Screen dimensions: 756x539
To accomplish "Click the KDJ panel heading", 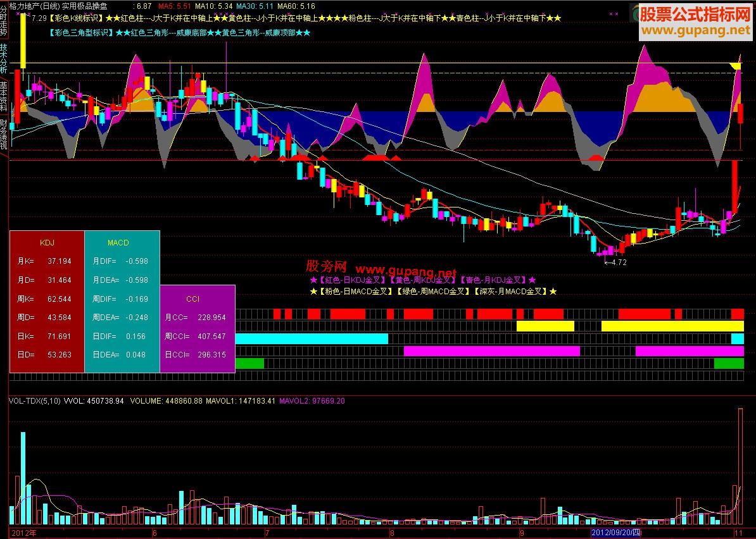I will (47, 243).
